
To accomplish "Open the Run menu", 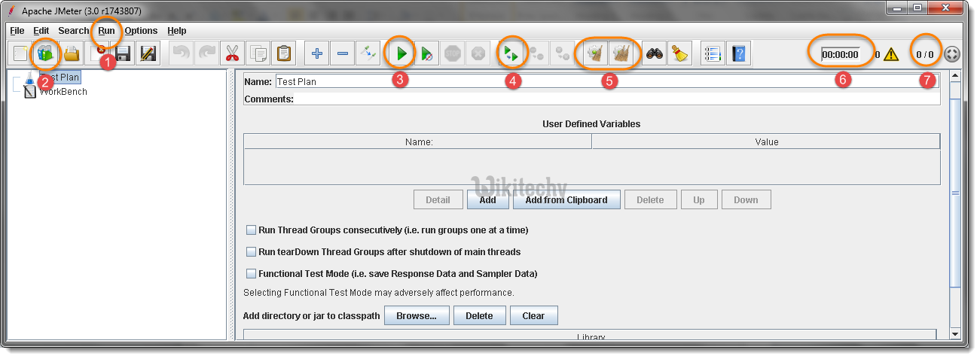I will click(x=106, y=31).
